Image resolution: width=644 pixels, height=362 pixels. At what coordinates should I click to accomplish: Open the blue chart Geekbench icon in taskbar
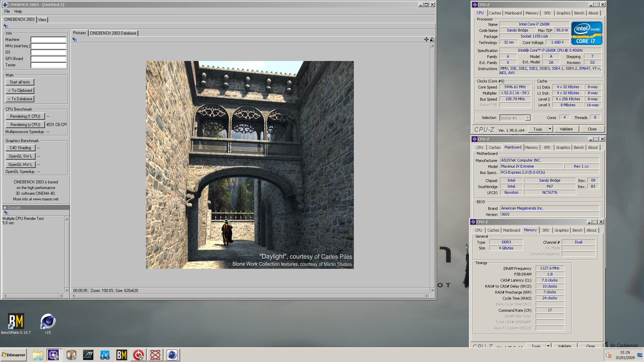pos(105,355)
